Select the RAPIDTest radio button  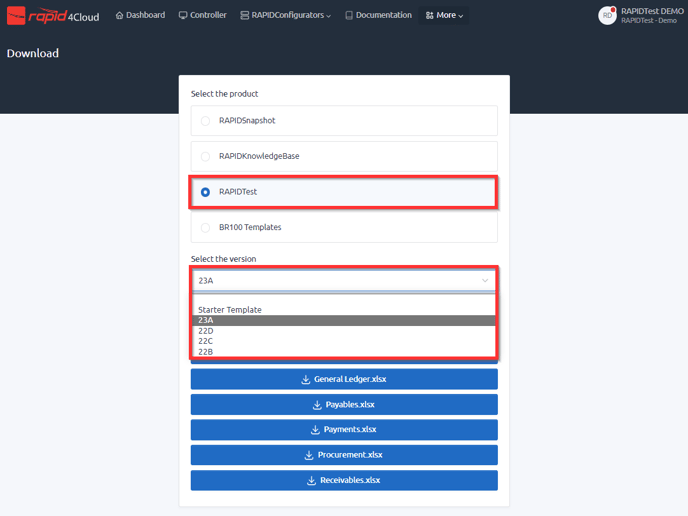[x=205, y=192]
